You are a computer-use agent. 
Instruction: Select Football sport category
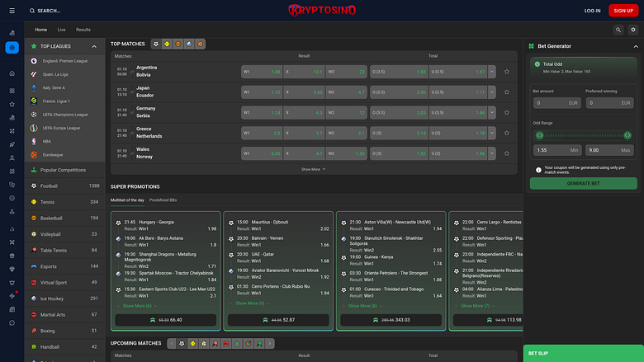(x=65, y=186)
